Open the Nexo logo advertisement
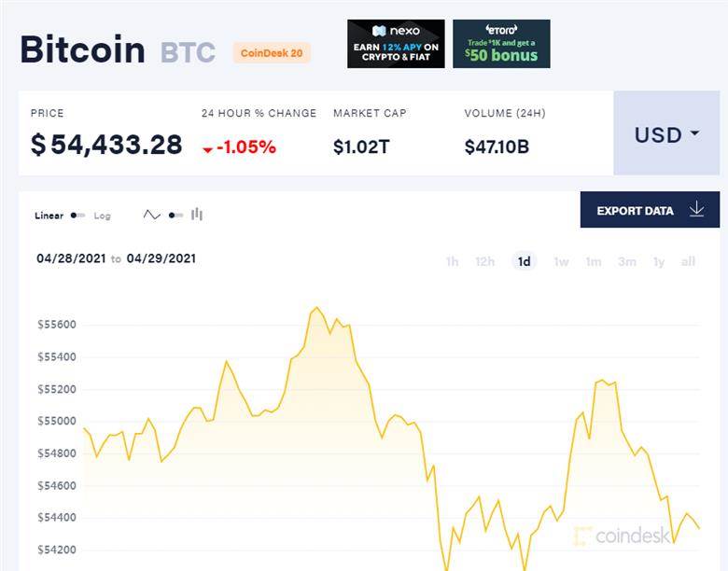This screenshot has width=728, height=571. tap(396, 44)
